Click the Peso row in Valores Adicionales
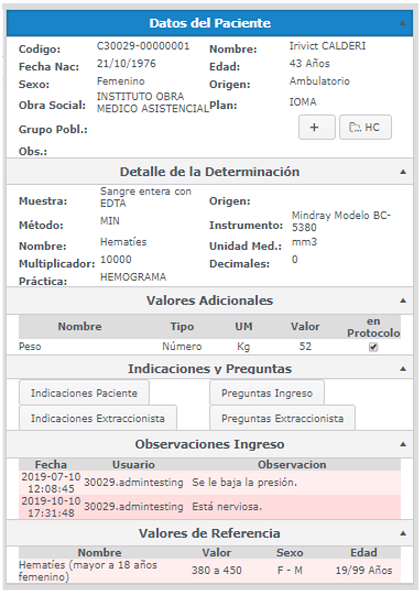 (210, 347)
